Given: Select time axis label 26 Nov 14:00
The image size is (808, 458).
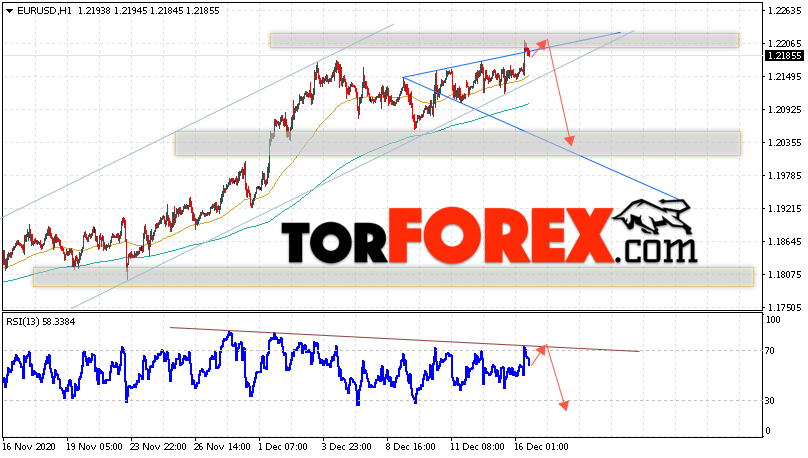Looking at the screenshot, I should pos(222,447).
